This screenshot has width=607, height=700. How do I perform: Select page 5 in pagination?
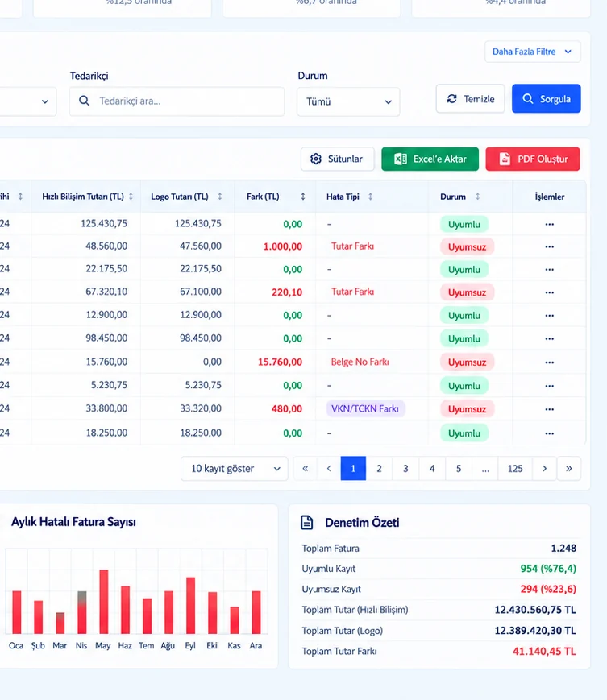(459, 468)
